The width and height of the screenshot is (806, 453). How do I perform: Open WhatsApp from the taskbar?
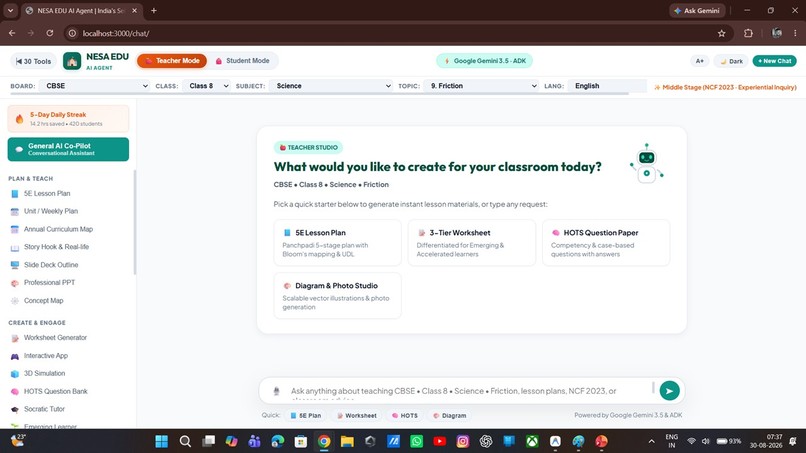point(416,441)
